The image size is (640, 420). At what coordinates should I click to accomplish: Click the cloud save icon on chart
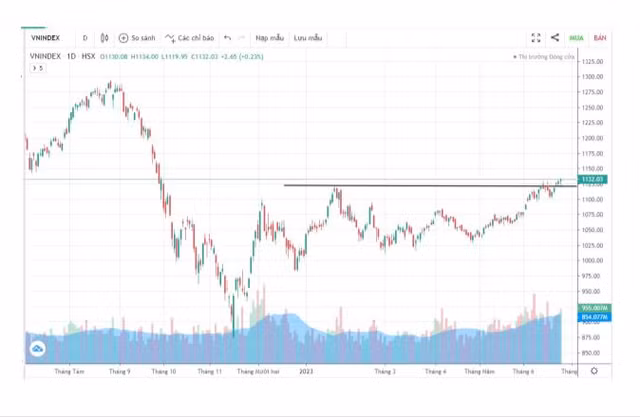pos(38,348)
